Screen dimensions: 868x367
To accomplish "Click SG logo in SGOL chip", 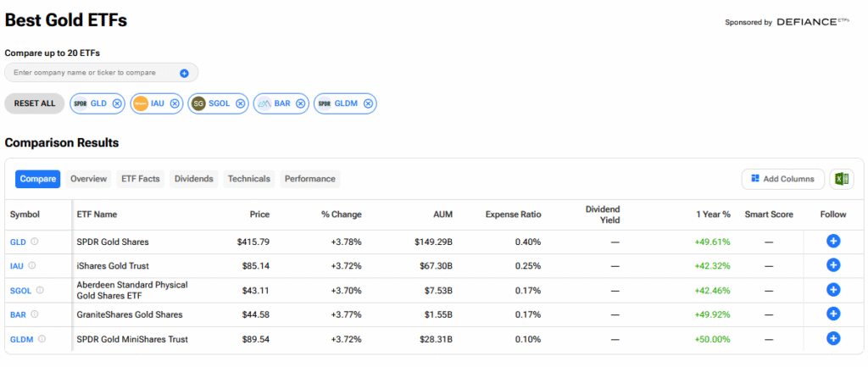I will click(x=198, y=103).
